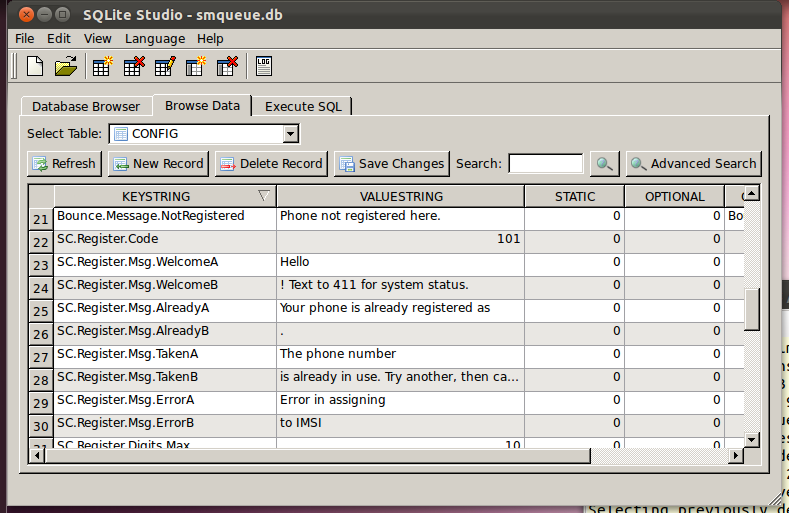Click the Delete Table toolbar icon
The height and width of the screenshot is (513, 789).
click(133, 67)
